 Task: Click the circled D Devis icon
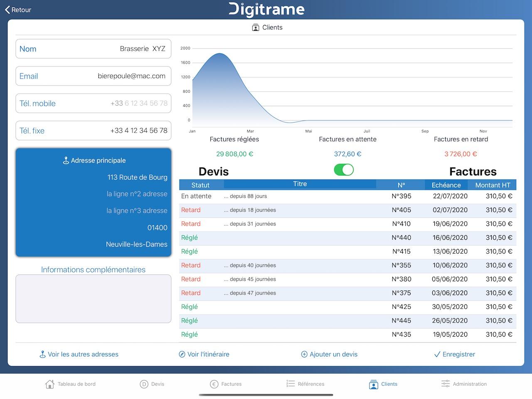(x=144, y=384)
